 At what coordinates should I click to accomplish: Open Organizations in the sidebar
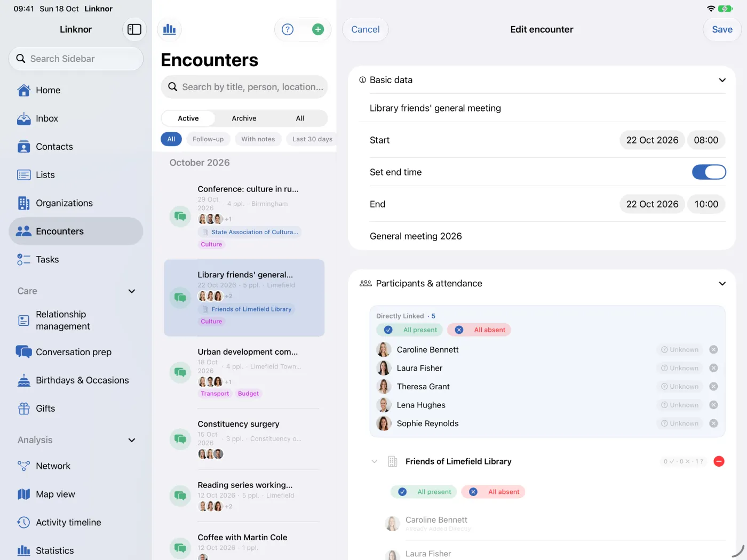76,203
